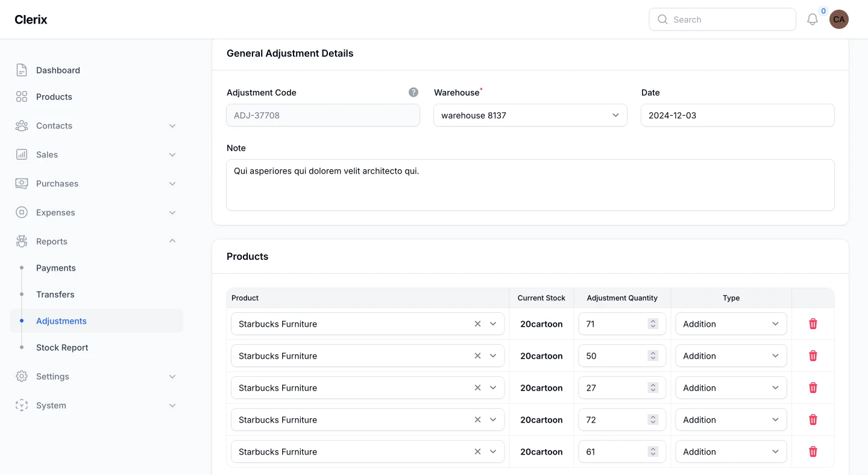Open product dropdown in quantity 71 row
The image size is (868, 475).
(x=493, y=324)
